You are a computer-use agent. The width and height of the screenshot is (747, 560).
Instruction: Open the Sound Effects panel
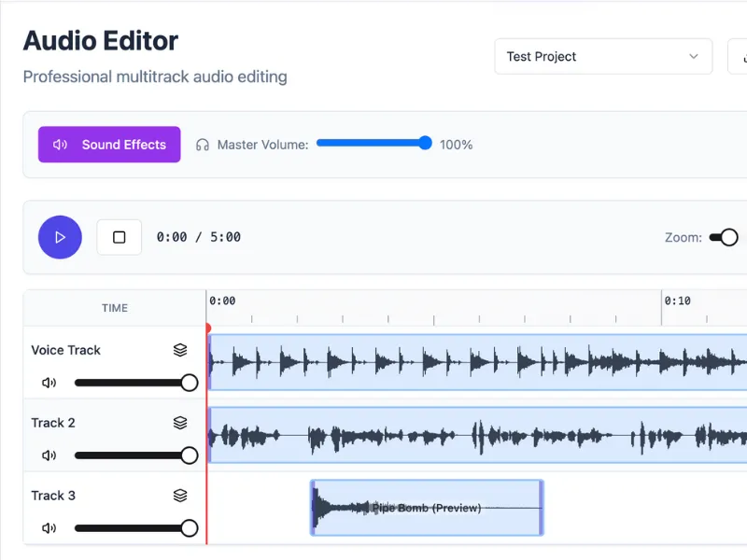109,145
